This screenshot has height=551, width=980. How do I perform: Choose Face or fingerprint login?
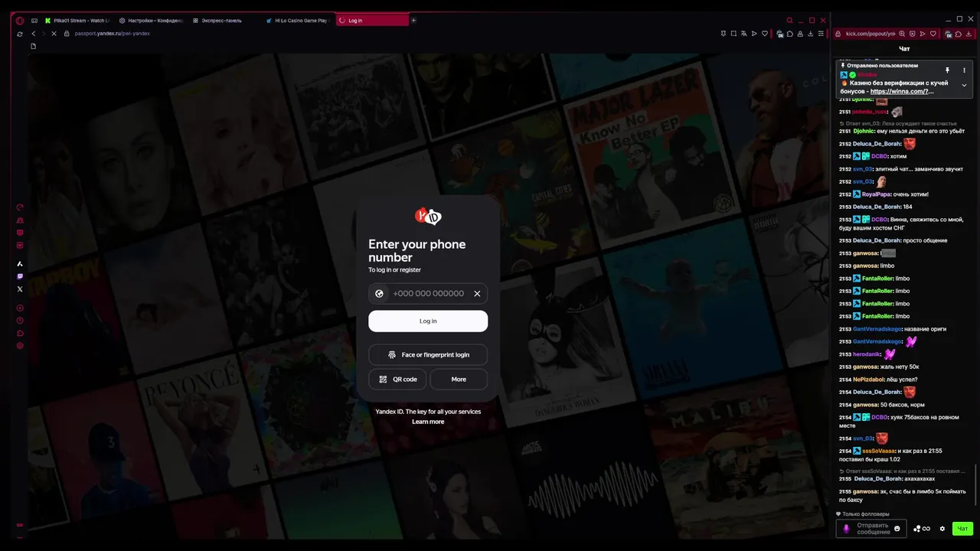[x=428, y=354]
